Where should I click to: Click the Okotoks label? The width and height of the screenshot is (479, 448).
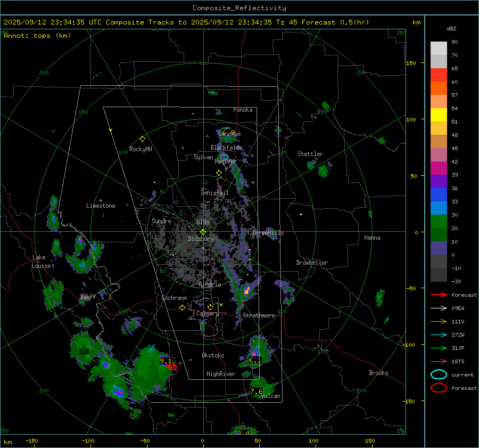tap(213, 355)
